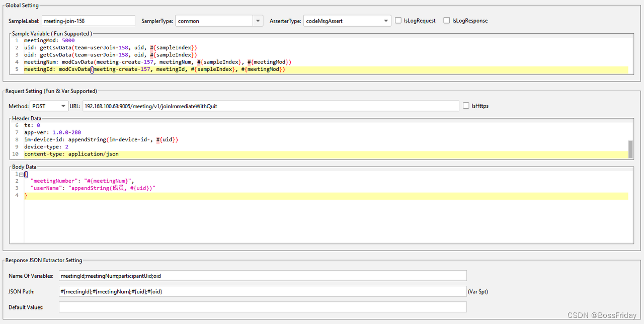Click the URL input field
The height and width of the screenshot is (324, 644).
(x=271, y=106)
